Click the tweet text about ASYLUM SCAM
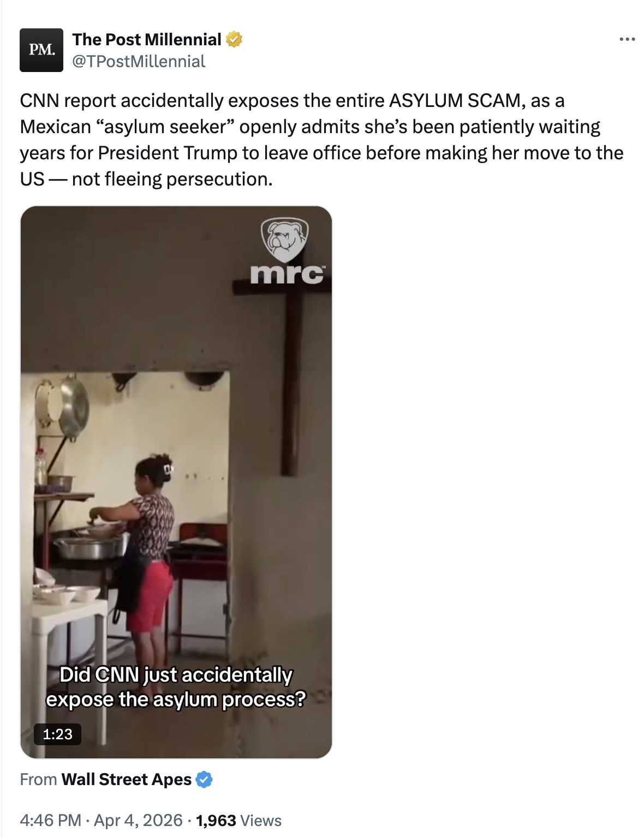The image size is (644, 838). coord(321,140)
